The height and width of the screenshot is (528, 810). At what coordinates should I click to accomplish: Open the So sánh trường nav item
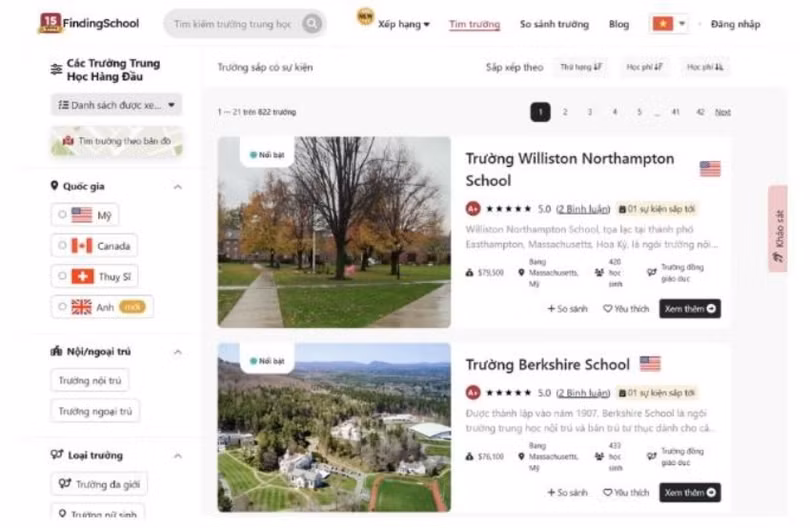click(554, 24)
